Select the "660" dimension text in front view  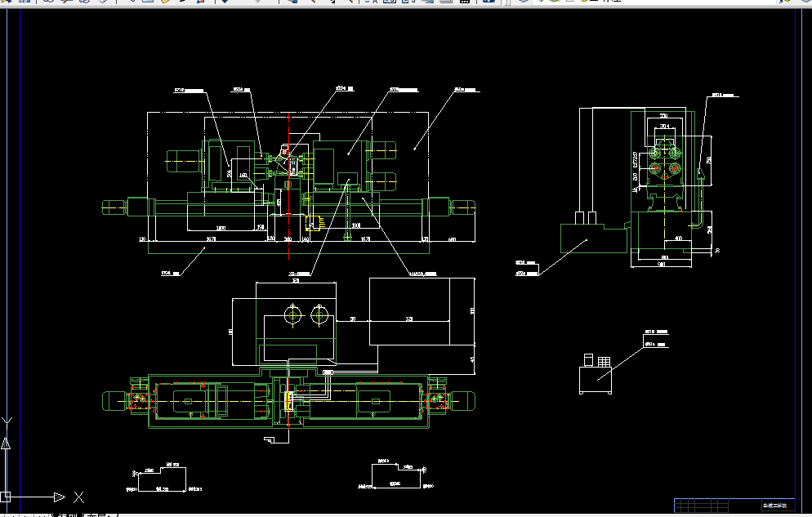click(452, 239)
